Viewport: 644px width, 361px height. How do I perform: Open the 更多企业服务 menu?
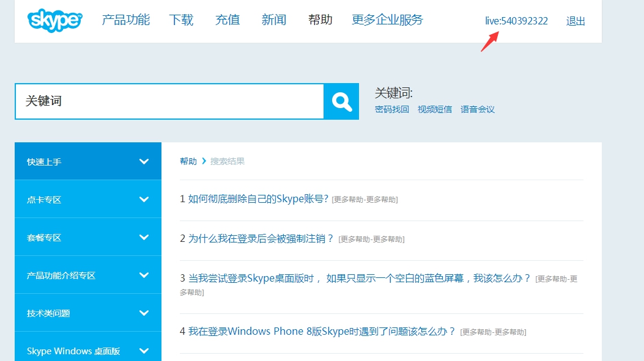pyautogui.click(x=387, y=19)
